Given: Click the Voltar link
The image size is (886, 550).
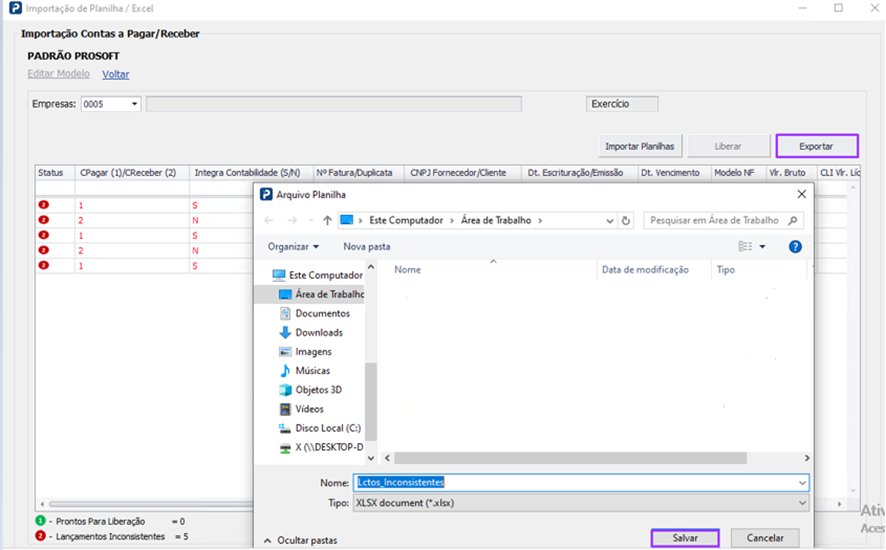Looking at the screenshot, I should coord(116,74).
